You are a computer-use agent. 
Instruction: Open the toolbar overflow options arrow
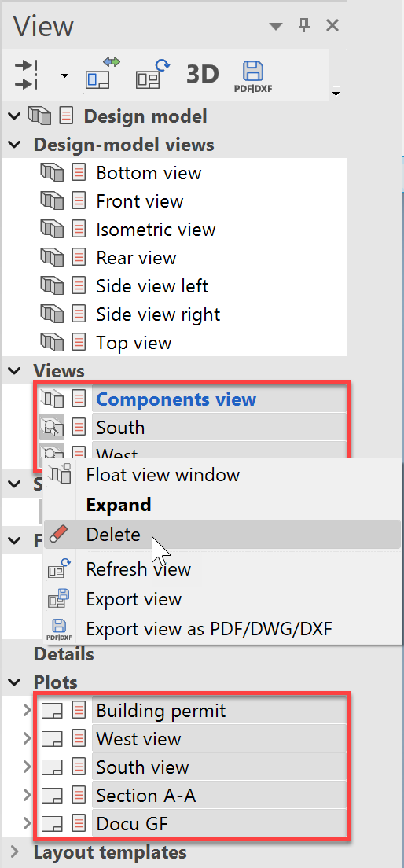(x=336, y=91)
